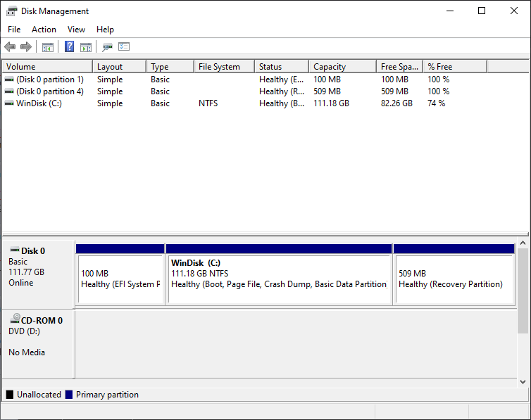Click the NTFS file system cell
531x420 pixels.
click(x=208, y=103)
